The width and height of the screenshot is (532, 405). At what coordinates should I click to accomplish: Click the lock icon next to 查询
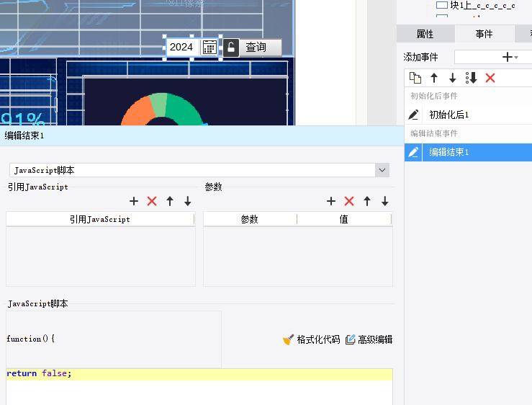coord(230,48)
